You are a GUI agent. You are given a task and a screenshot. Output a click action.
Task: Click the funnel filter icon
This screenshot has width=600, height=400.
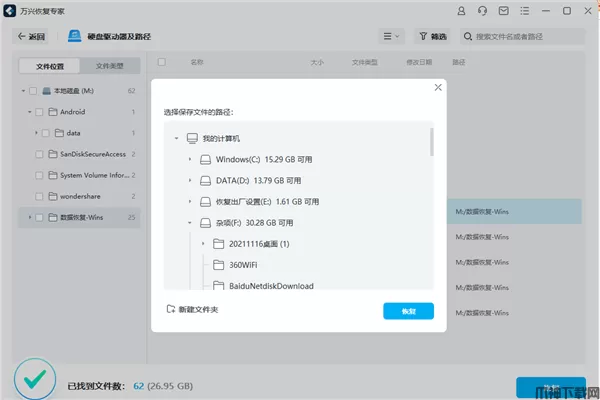click(423, 36)
